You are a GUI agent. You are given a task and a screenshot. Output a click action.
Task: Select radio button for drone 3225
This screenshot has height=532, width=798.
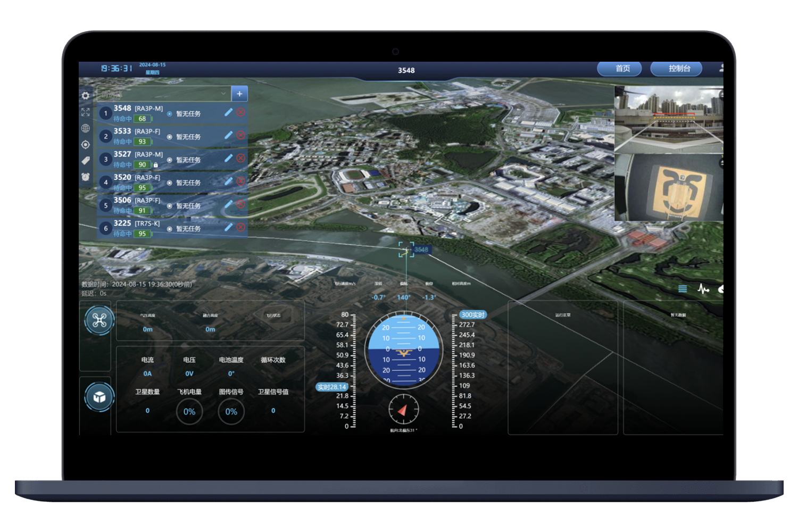(x=170, y=229)
